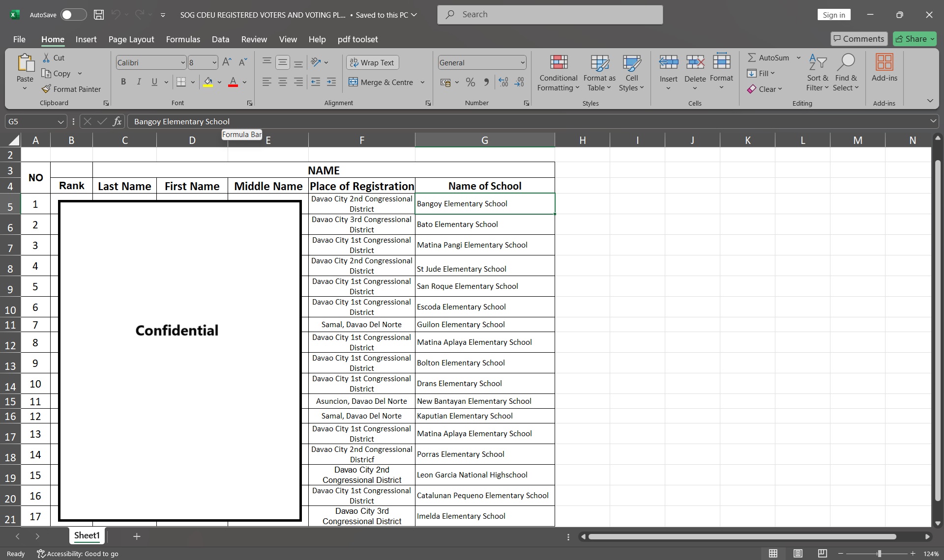Viewport: 944px width, 560px height.
Task: Apply Bold formatting to cell
Action: click(123, 82)
